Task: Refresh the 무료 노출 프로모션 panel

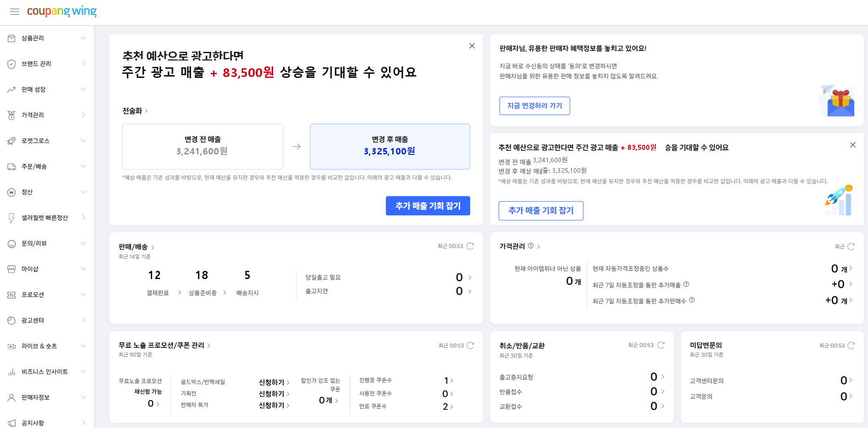Action: click(470, 346)
